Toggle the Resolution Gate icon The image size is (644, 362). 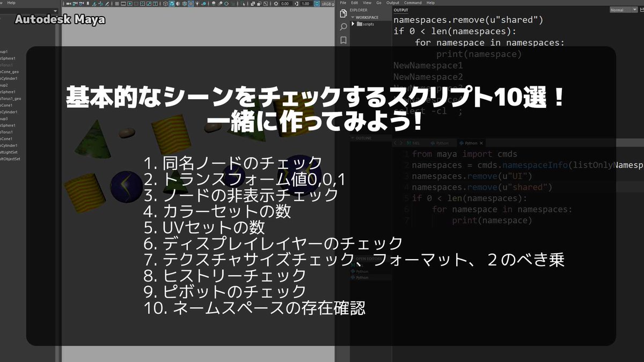click(130, 4)
